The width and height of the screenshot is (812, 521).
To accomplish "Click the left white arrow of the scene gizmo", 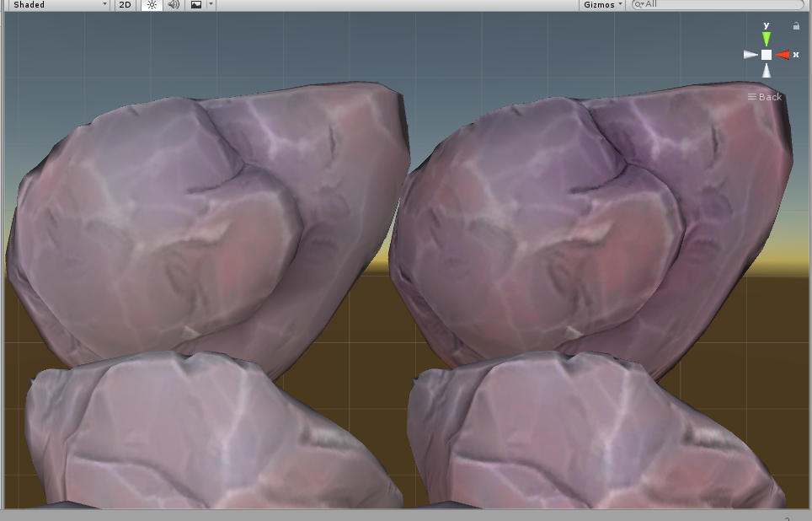I will (x=750, y=54).
